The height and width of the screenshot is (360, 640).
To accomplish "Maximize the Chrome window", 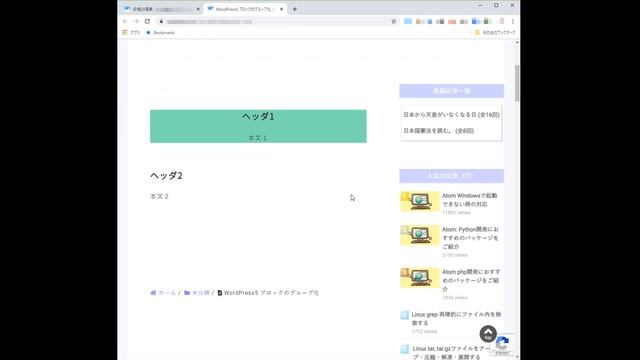I will (x=496, y=5).
